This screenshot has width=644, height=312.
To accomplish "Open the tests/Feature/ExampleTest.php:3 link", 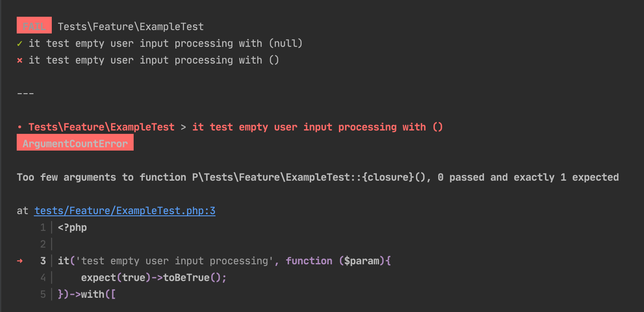I will pos(125,211).
